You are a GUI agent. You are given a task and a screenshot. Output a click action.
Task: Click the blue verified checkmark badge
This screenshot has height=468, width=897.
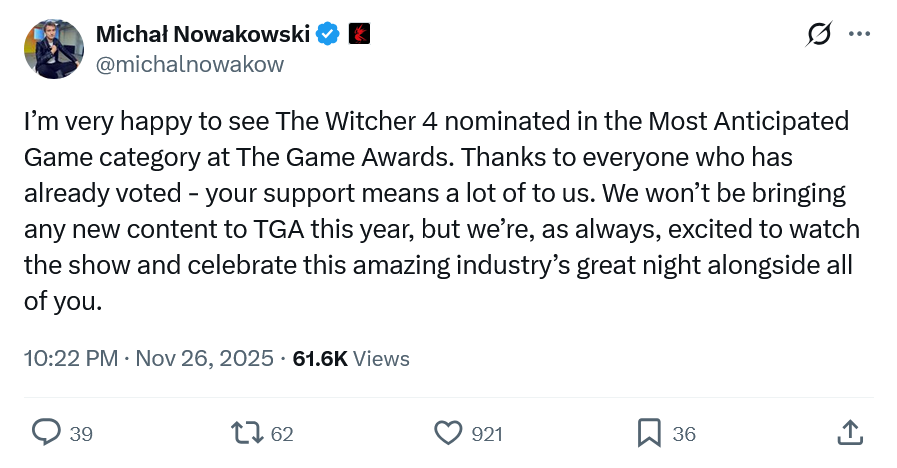pos(327,35)
